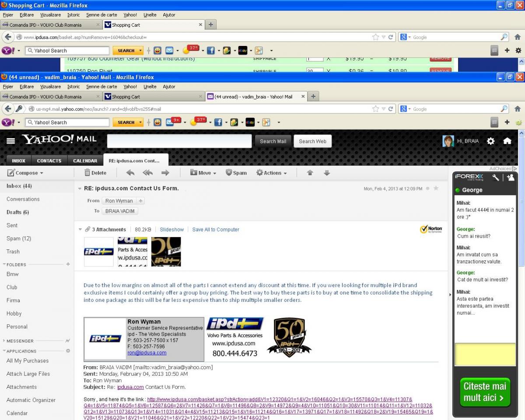The image size is (525, 420).
Task: Open Drafts (6) folder
Action: [17, 212]
